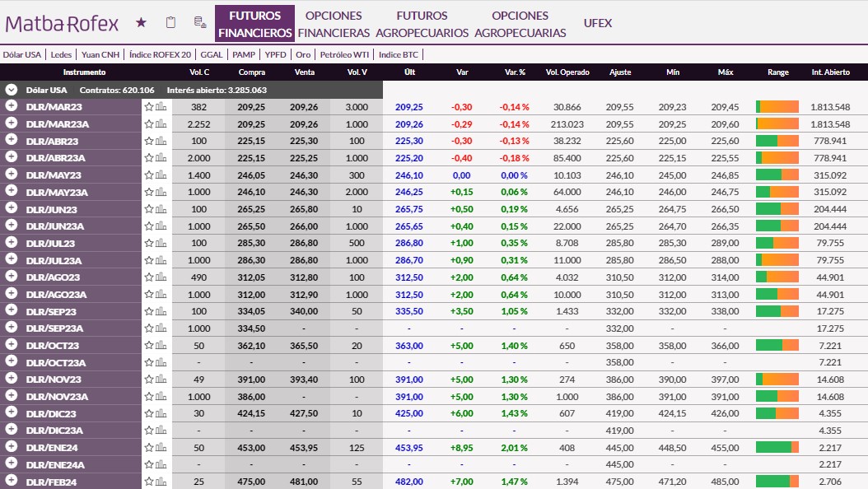Mark DLR/MAY23A as favorite with star
The width and height of the screenshot is (868, 489).
click(x=149, y=192)
